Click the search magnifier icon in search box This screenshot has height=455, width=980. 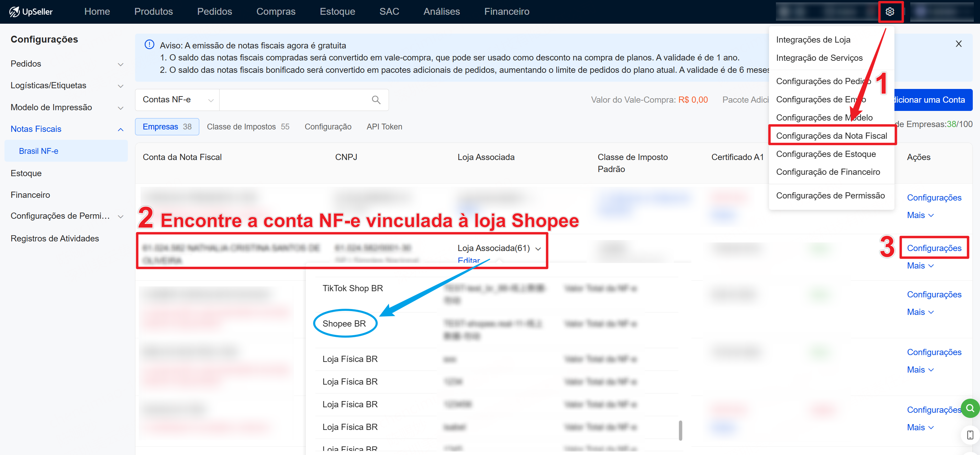376,100
